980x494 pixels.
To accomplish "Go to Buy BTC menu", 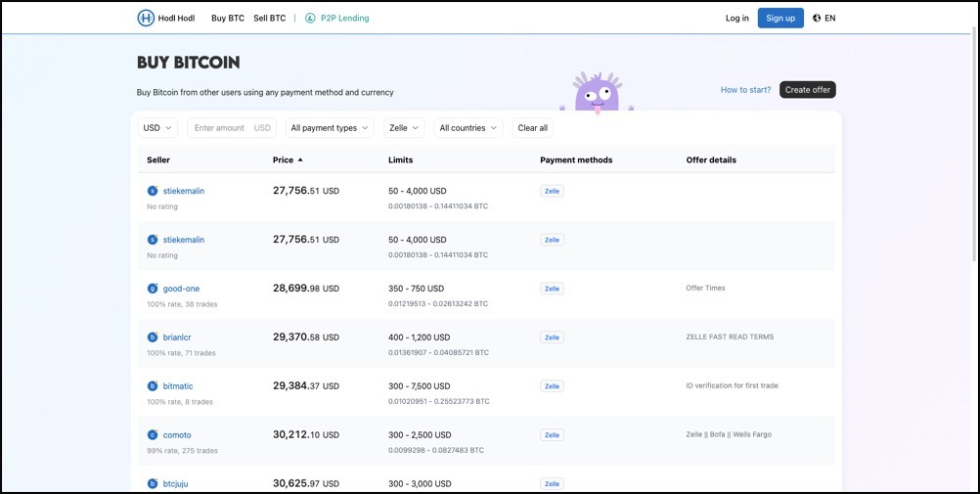I will coord(228,19).
